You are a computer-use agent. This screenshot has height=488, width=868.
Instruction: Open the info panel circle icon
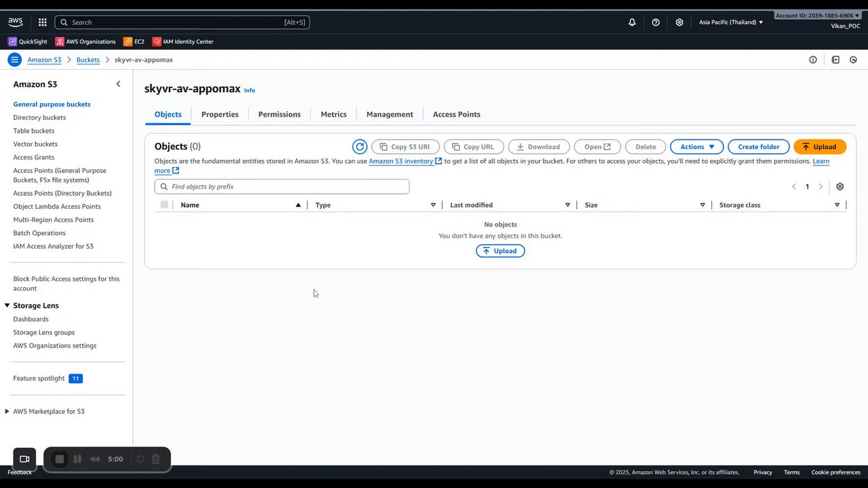pos(813,60)
